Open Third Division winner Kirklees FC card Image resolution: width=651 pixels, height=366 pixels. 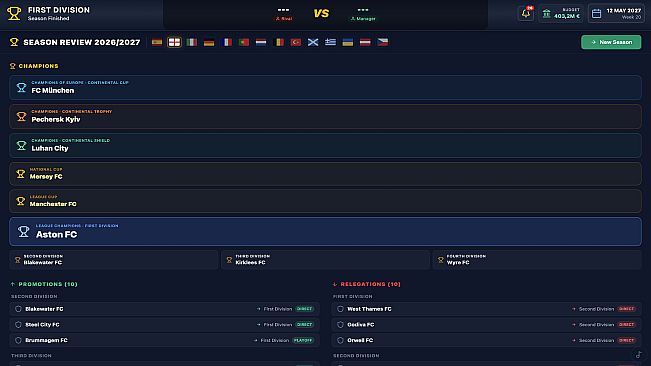326,260
